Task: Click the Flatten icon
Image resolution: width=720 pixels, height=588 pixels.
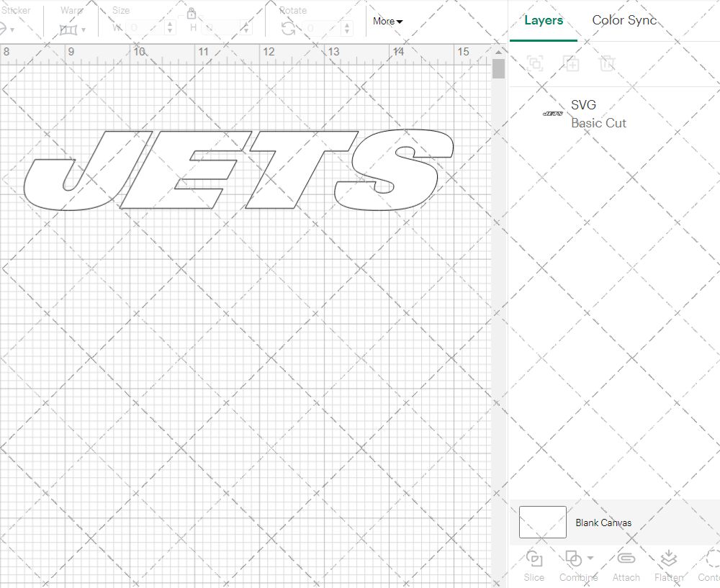Action: (668, 564)
